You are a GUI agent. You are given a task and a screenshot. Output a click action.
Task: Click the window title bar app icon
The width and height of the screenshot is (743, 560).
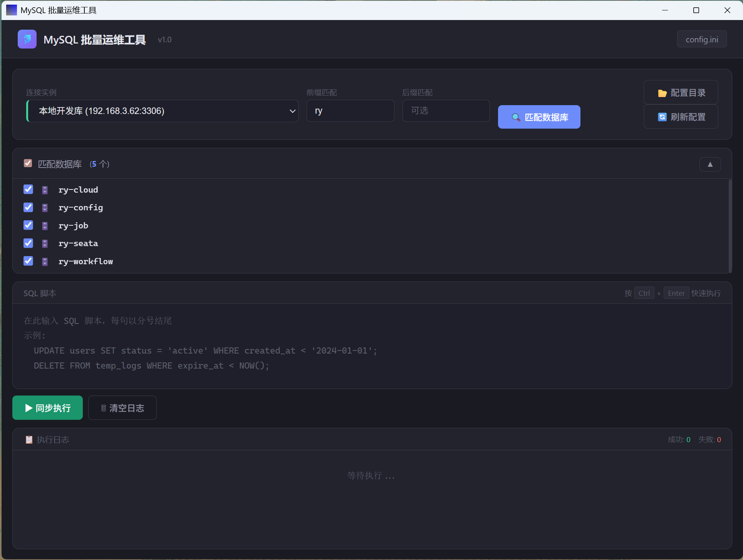click(12, 10)
